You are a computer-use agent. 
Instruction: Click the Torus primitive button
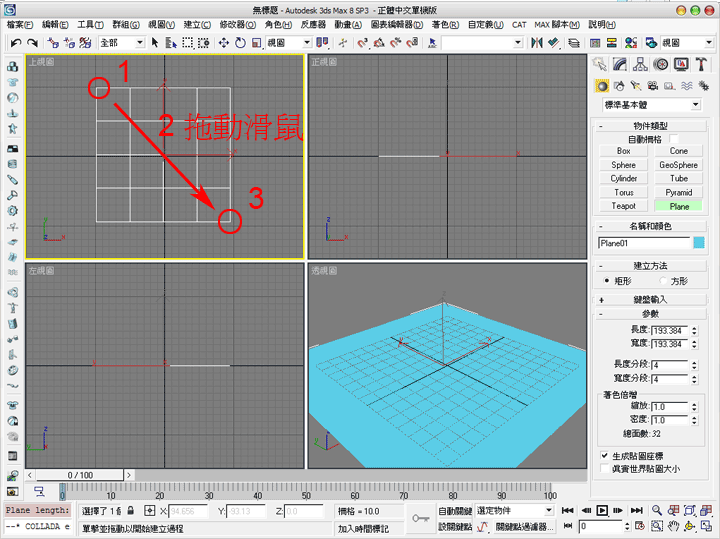pyautogui.click(x=624, y=192)
